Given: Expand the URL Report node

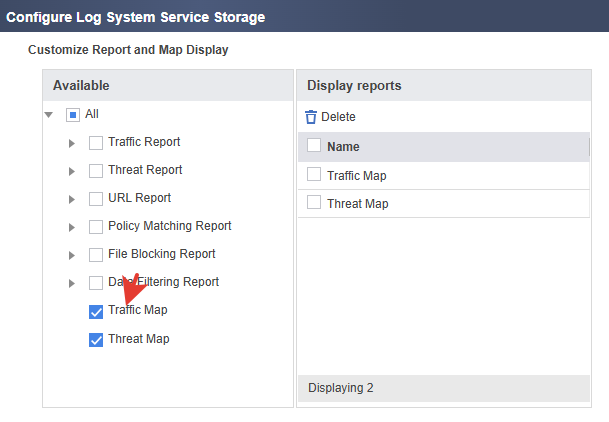Looking at the screenshot, I should click(72, 200).
